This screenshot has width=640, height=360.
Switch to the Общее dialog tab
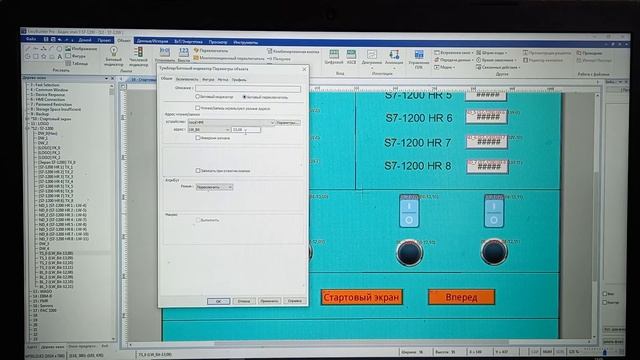coord(166,78)
